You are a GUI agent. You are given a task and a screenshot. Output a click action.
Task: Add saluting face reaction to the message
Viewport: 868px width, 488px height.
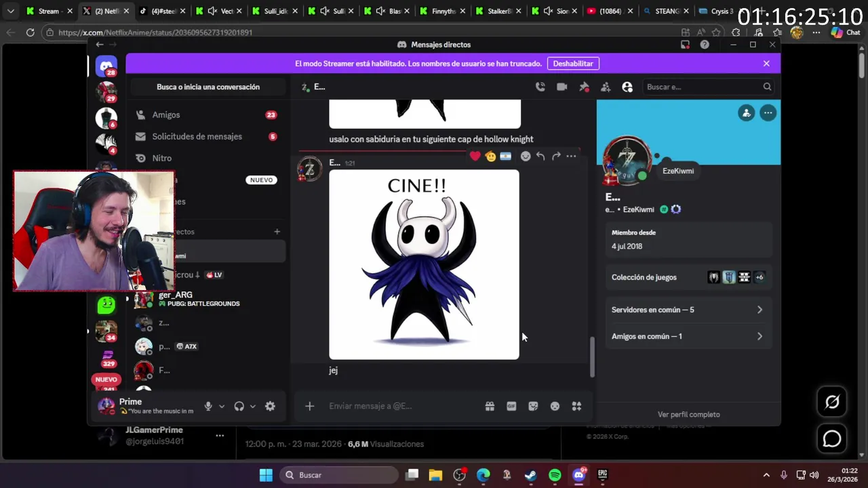click(x=490, y=156)
